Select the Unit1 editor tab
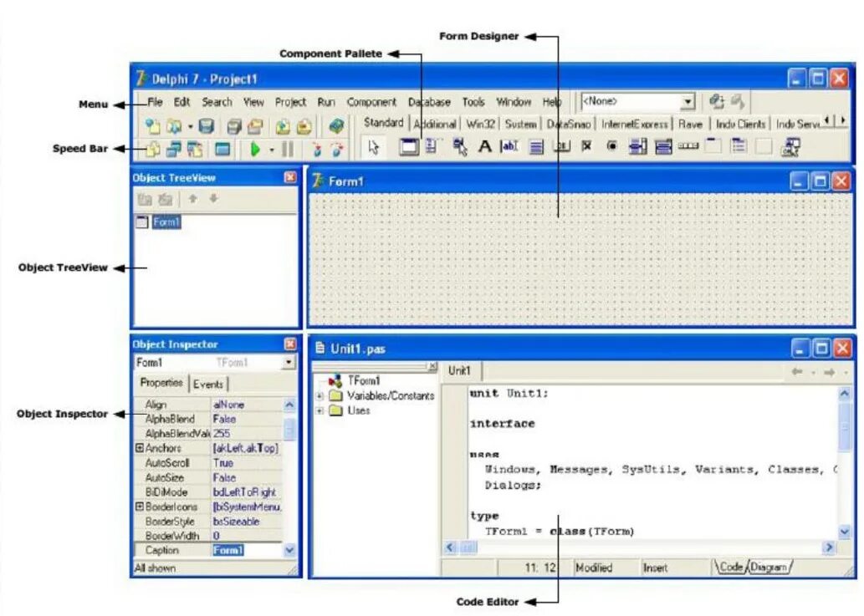Screen dimensions: 864x616 (459, 370)
